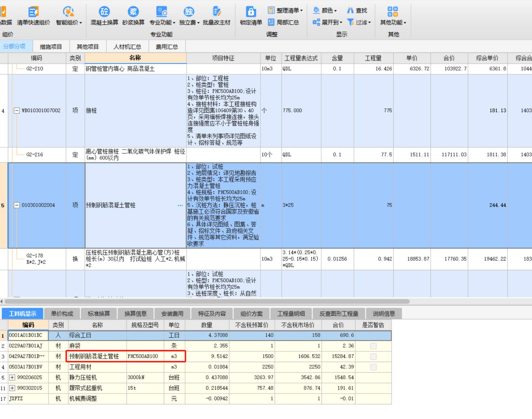This screenshot has width=532, height=419.
Task: Open 反查图形工程量 bottom tab
Action: point(338,314)
